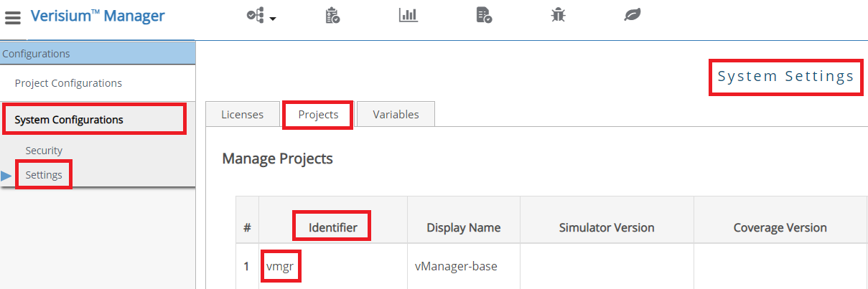Open the hamburger main menu

[13, 16]
